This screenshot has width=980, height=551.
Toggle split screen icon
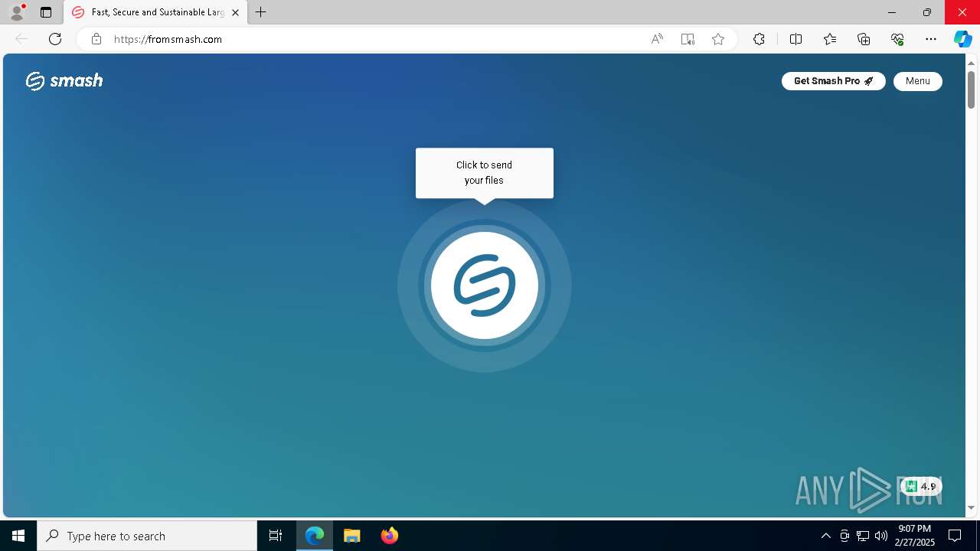pyautogui.click(x=795, y=39)
